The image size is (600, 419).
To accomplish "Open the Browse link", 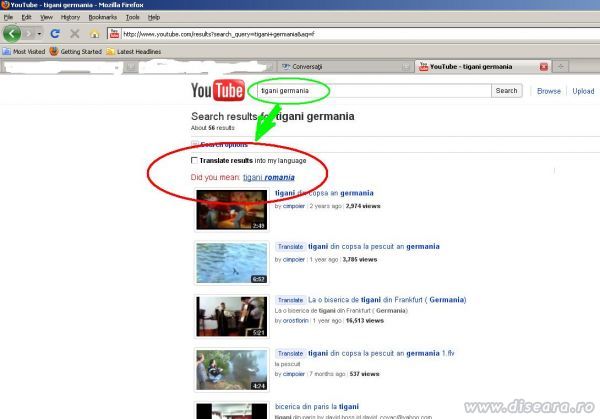I will pos(548,91).
